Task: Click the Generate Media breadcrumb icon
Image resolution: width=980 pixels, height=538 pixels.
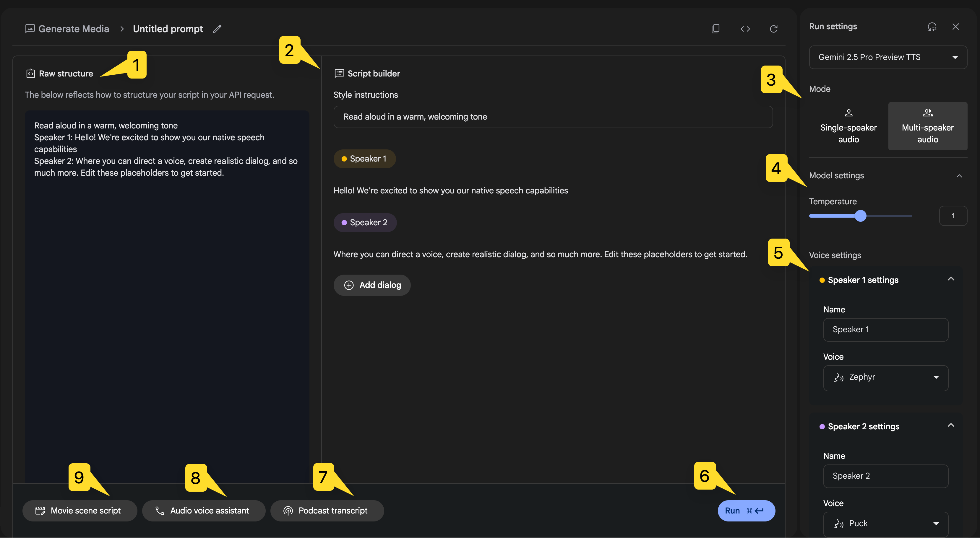Action: (30, 29)
